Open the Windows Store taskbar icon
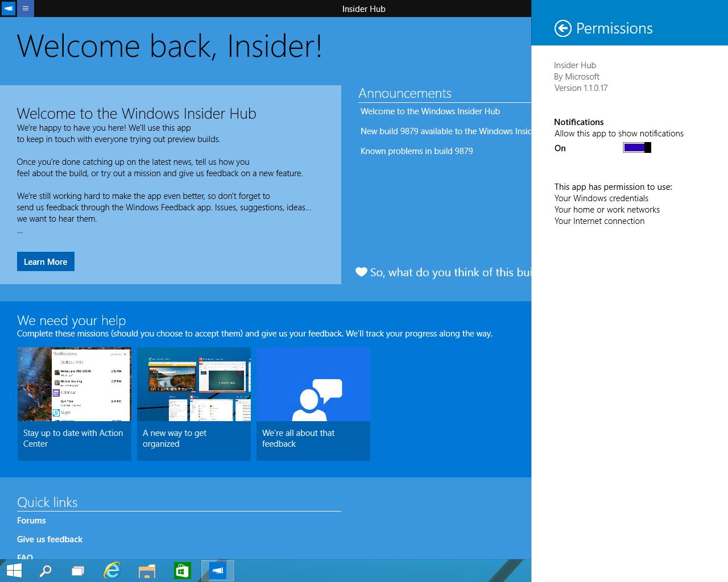Image resolution: width=728 pixels, height=582 pixels. [182, 571]
